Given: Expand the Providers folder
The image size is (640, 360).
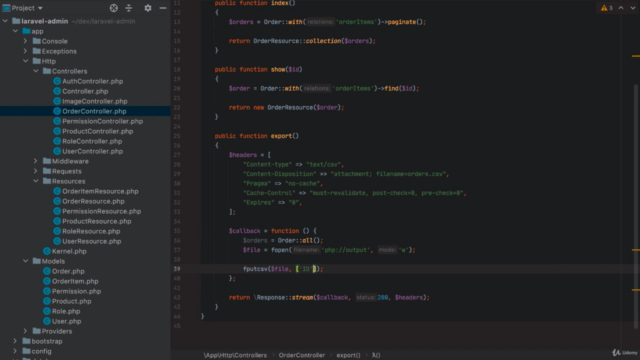Looking at the screenshot, I should (25, 331).
